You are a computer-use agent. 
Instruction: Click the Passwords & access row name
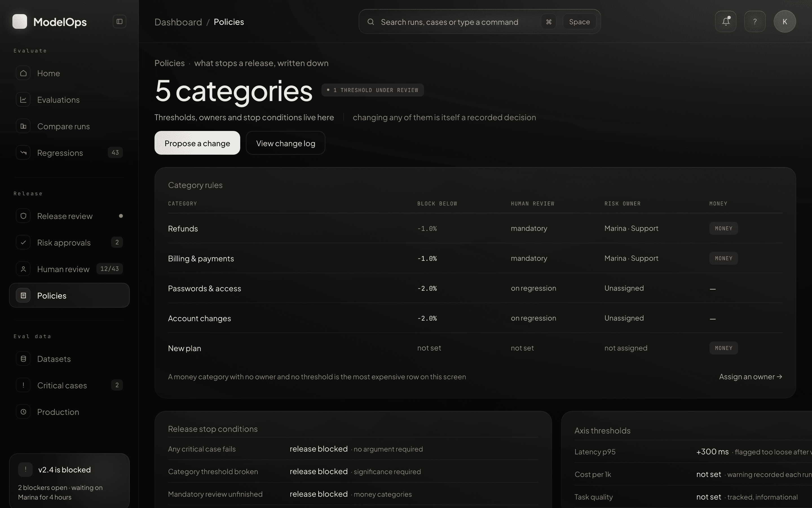(x=204, y=288)
